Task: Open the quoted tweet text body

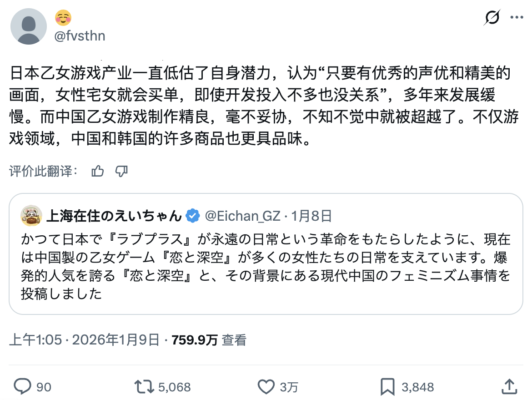Action: point(266,266)
